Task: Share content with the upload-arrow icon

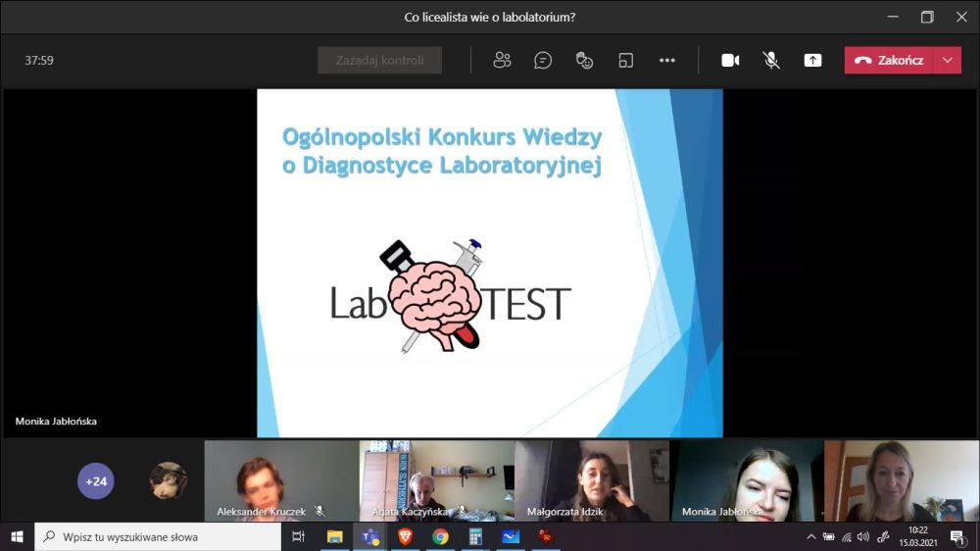Action: pos(812,60)
